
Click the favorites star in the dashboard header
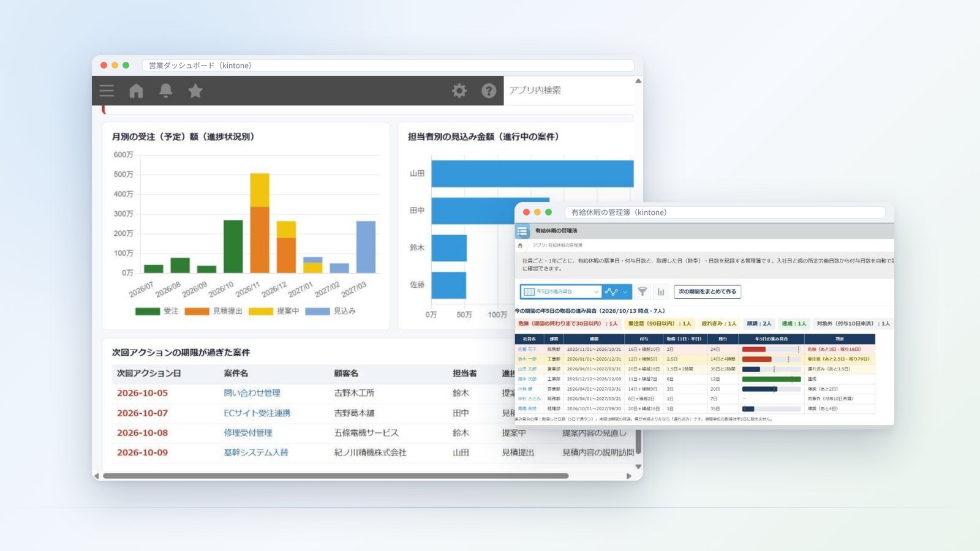point(195,91)
